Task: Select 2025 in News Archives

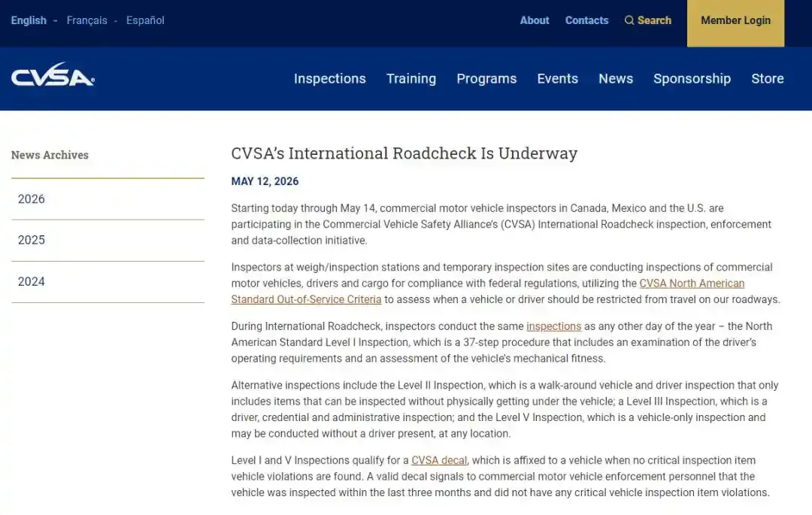Action: 108,240
